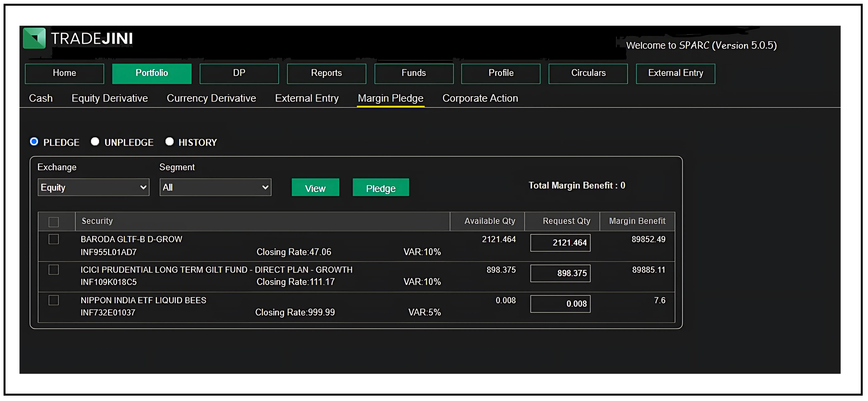
Task: Open the Segment dropdown showing All
Action: [215, 187]
